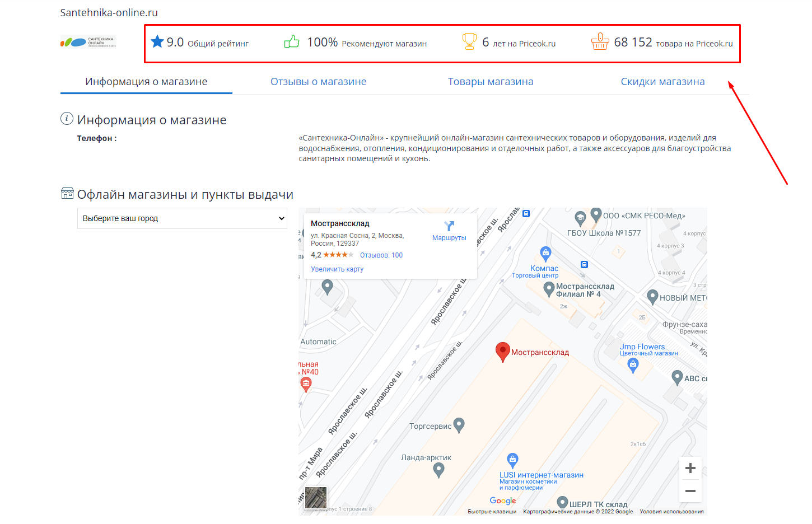Click the red Мострансссклад map pin
The height and width of the screenshot is (524, 812).
(503, 352)
